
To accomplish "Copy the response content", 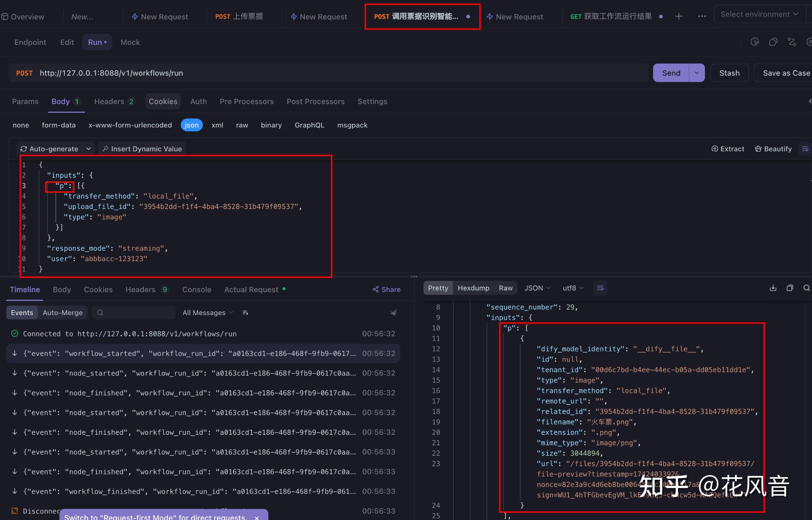I will click(x=789, y=288).
